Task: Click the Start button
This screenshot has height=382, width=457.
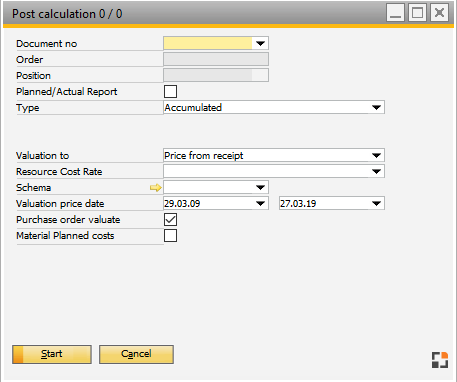Action: 52,354
